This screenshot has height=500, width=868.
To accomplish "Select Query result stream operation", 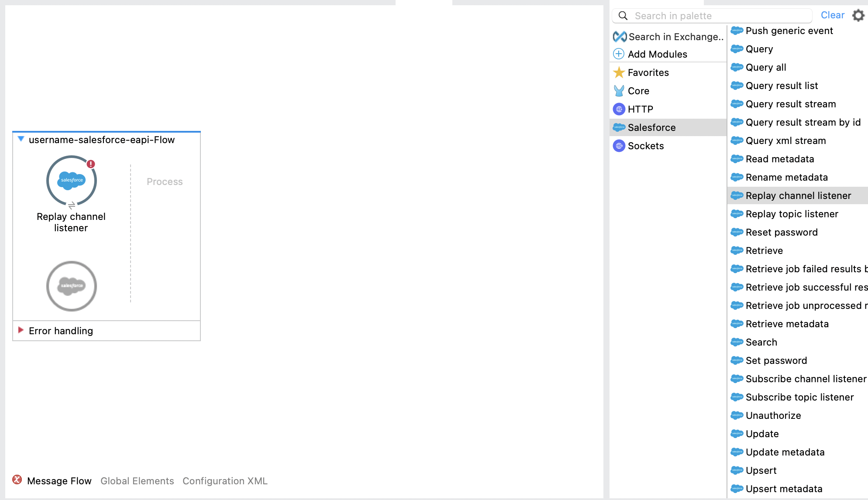I will [x=798, y=104].
